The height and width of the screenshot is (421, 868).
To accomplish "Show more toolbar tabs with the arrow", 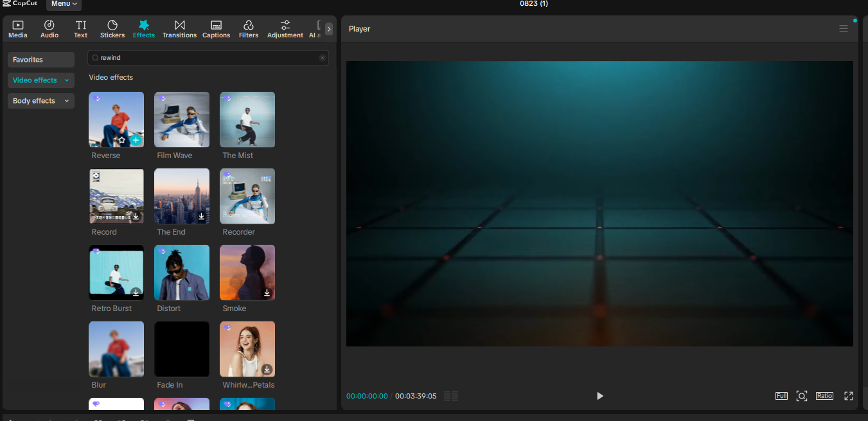I will tap(329, 29).
